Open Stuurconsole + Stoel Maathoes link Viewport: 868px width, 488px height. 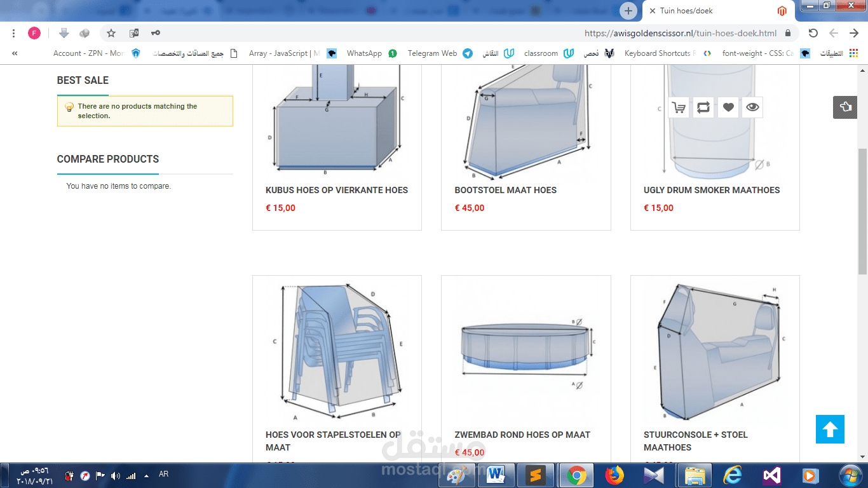[696, 441]
